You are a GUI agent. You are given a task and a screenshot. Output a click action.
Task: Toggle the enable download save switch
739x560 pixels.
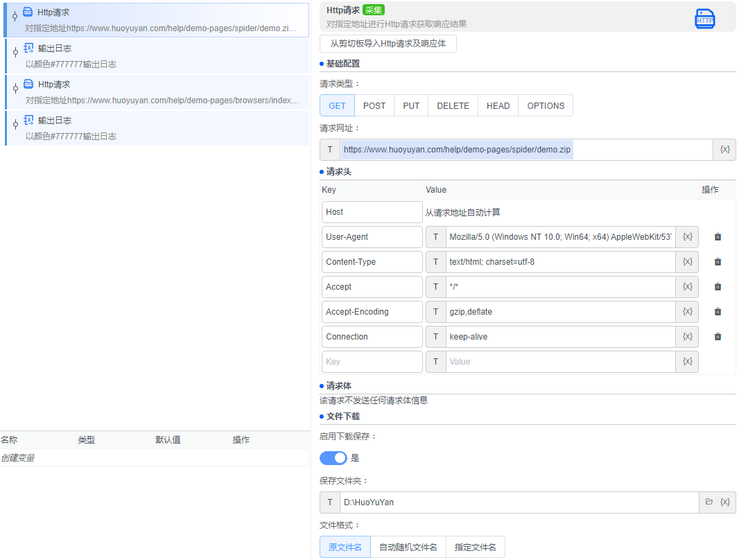333,458
